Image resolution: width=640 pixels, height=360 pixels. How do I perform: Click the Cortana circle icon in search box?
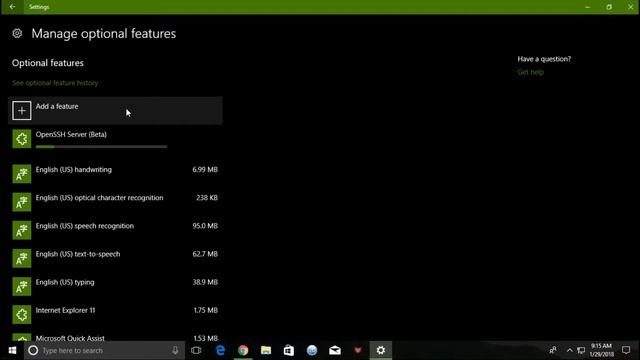pyautogui.click(x=33, y=350)
